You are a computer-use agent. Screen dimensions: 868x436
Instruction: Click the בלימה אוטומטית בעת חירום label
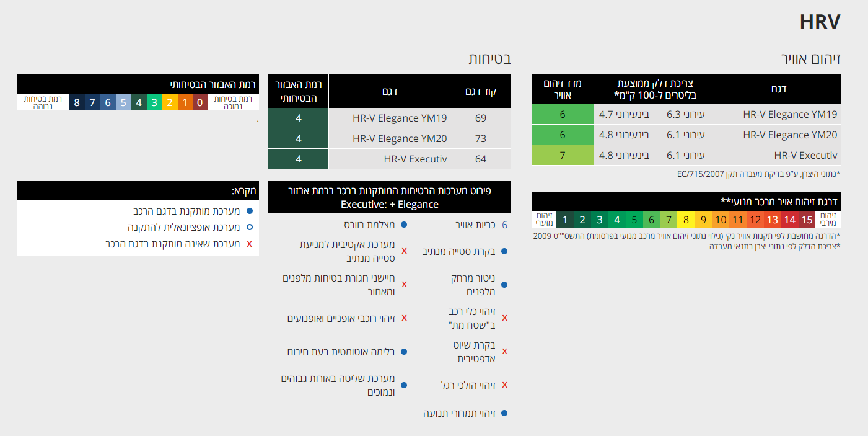[x=341, y=352]
